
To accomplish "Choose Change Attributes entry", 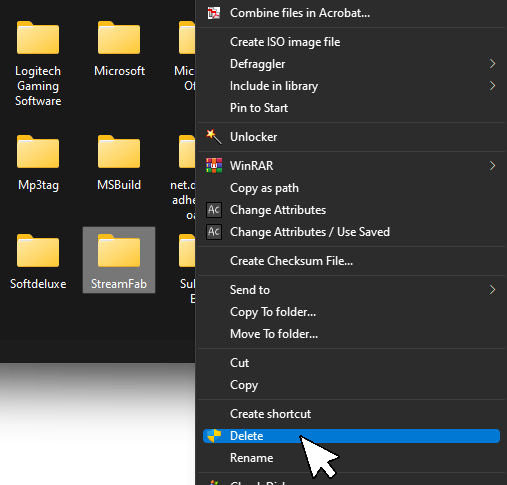I will tap(351, 210).
